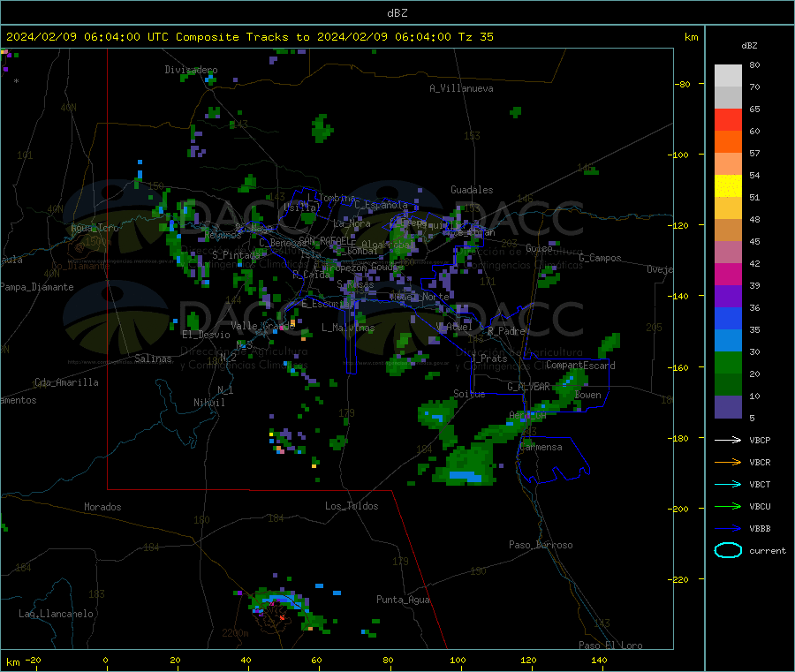Click the Paso_El_Loro place label

610,646
